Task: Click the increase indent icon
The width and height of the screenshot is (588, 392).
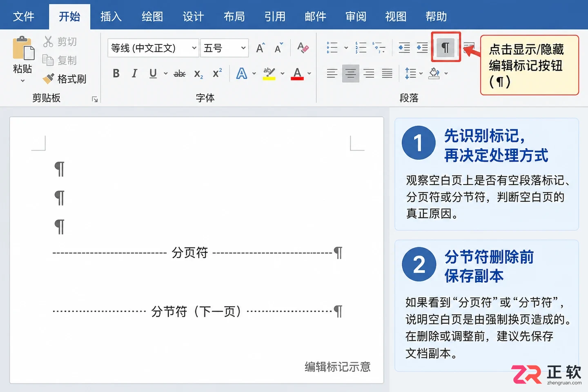Action: (422, 48)
